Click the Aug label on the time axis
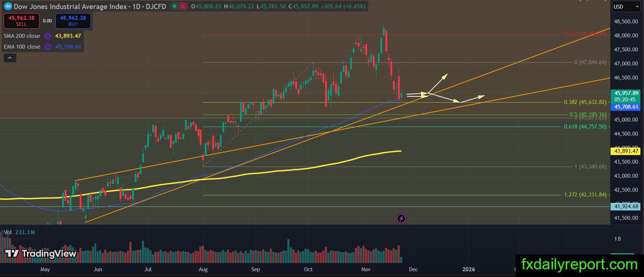 click(x=203, y=269)
